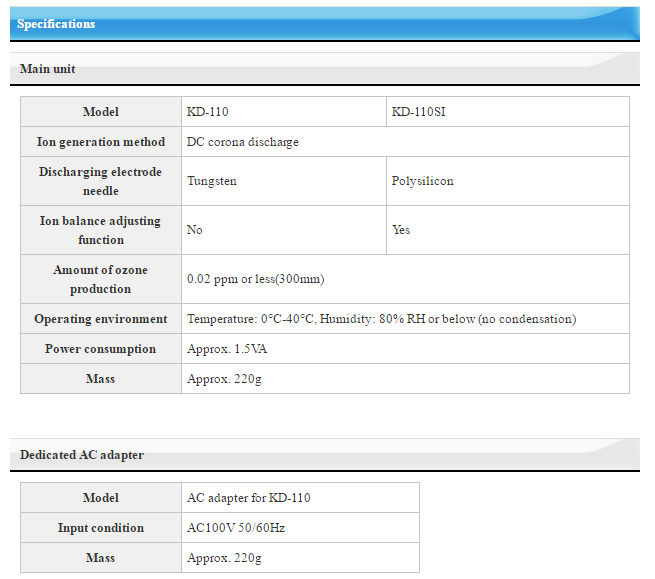Screen dimensions: 655x579
Task: Click the Main unit subheading
Action: point(325,69)
